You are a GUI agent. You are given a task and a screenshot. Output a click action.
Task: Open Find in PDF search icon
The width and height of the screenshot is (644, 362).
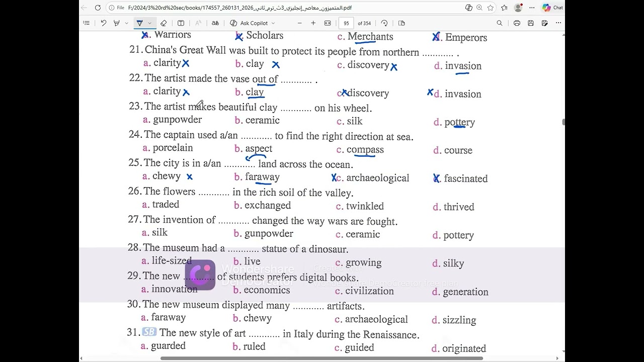[x=500, y=23]
